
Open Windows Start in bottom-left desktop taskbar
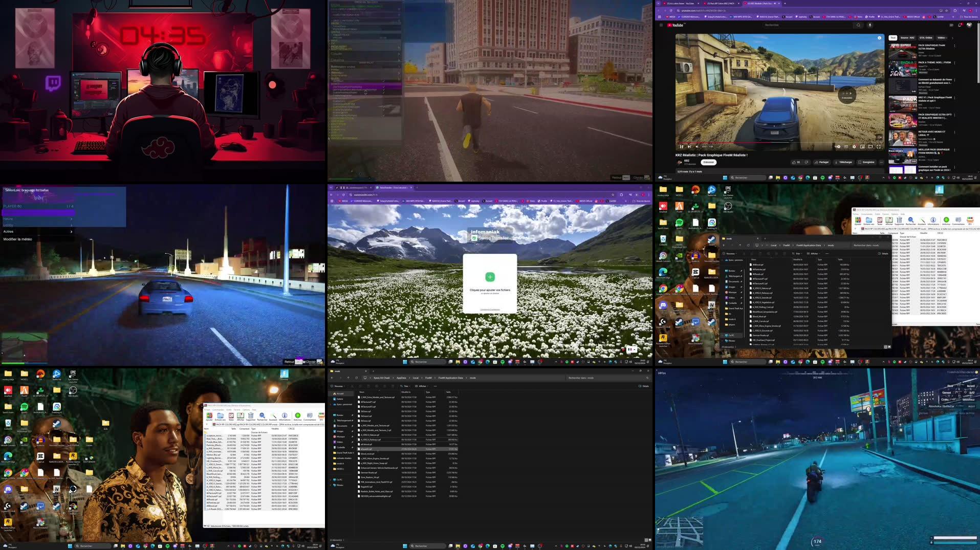[x=70, y=546]
